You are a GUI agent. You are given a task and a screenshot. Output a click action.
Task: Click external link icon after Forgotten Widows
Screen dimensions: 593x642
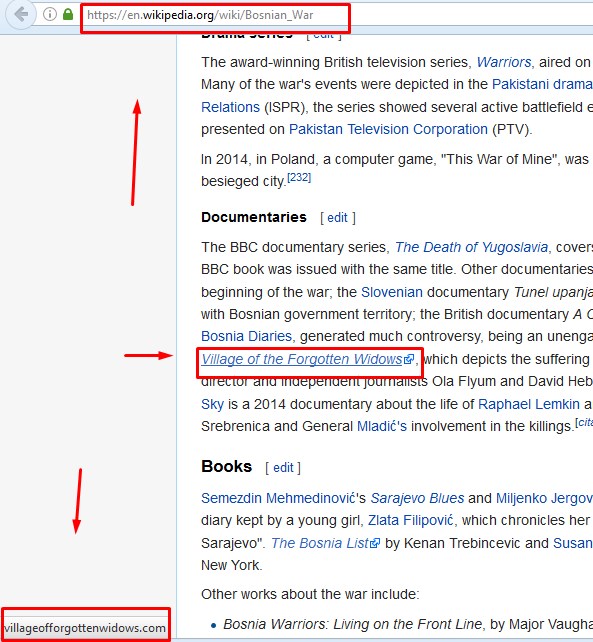coord(409,359)
